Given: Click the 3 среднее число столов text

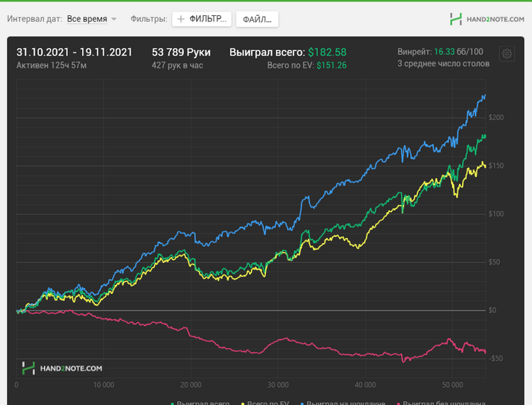Looking at the screenshot, I should (x=443, y=64).
